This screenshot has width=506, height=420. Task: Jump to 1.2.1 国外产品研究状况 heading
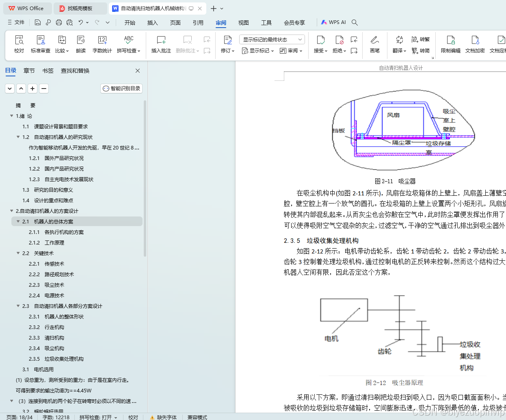point(56,158)
